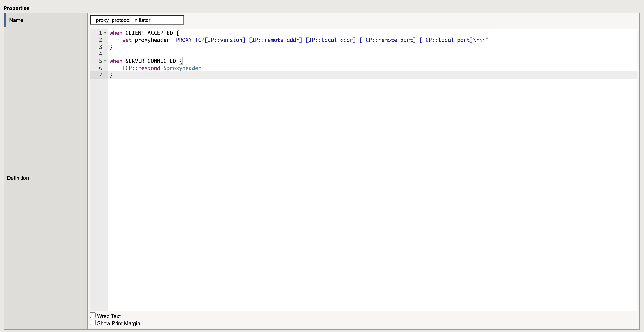The width and height of the screenshot is (644, 332).
Task: Click the SERVER_CONNECTED event name
Action: 150,61
